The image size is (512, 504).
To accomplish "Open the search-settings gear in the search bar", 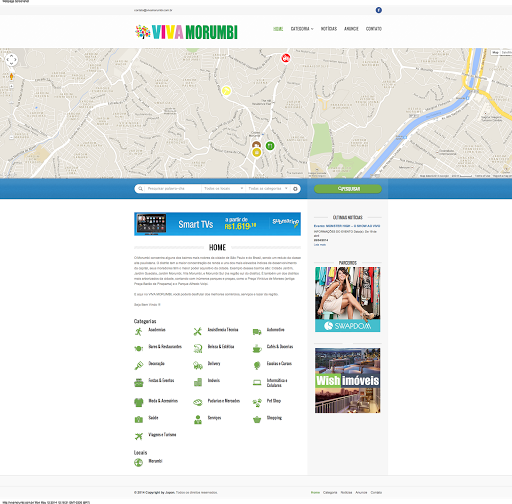I will [295, 189].
